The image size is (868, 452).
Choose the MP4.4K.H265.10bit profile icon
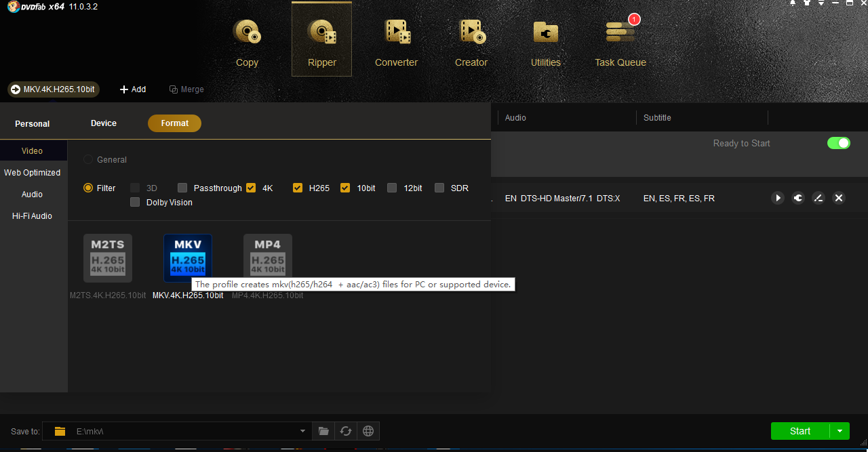(268, 258)
